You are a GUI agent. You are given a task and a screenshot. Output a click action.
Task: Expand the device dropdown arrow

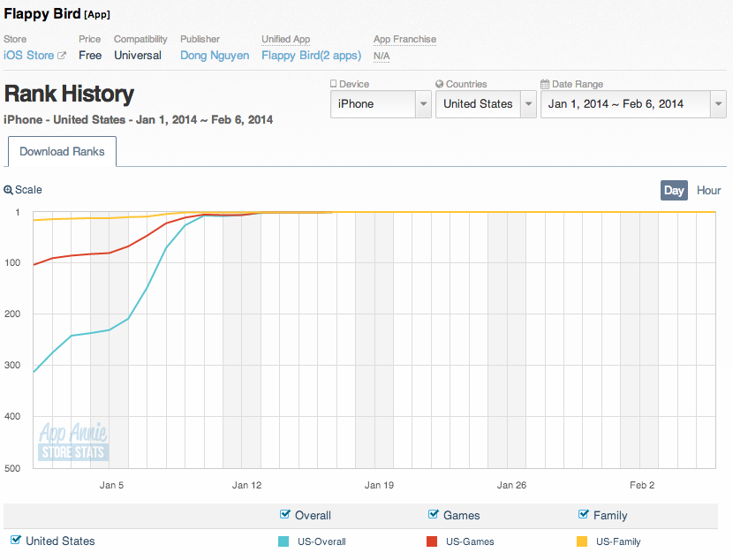pyautogui.click(x=424, y=104)
